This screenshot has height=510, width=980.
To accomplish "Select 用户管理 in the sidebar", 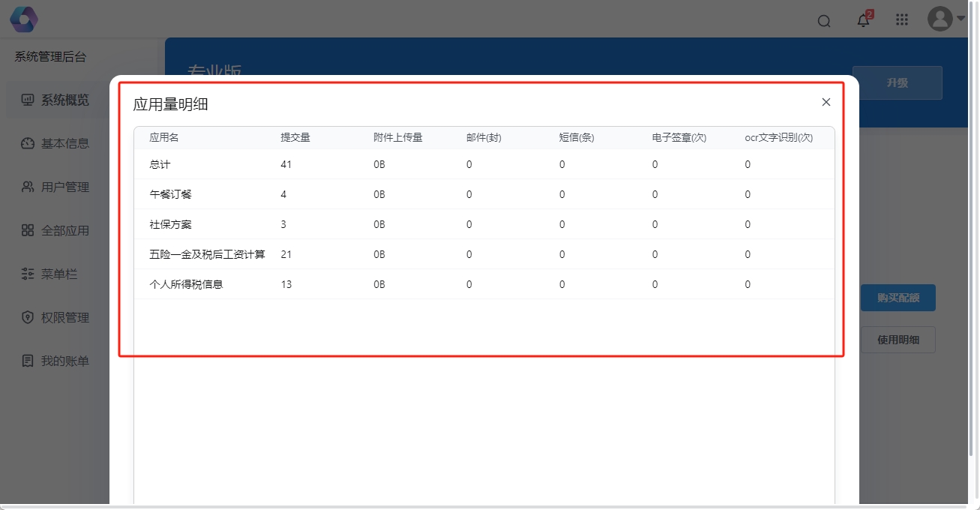I will coord(64,187).
